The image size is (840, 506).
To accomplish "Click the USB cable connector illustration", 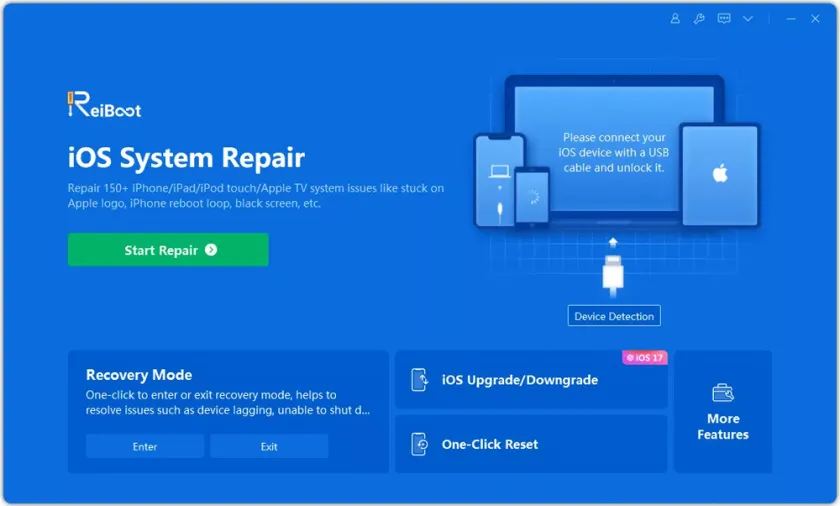I will (x=613, y=275).
